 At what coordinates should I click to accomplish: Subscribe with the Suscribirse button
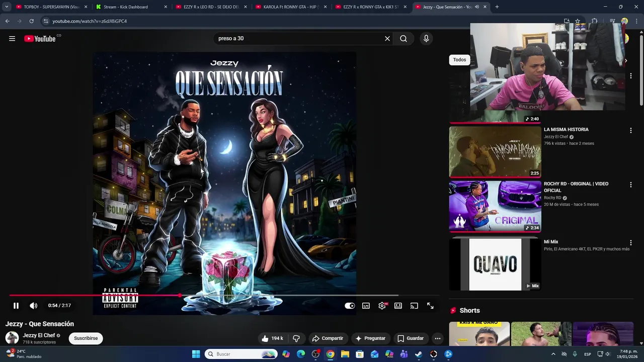pyautogui.click(x=86, y=338)
